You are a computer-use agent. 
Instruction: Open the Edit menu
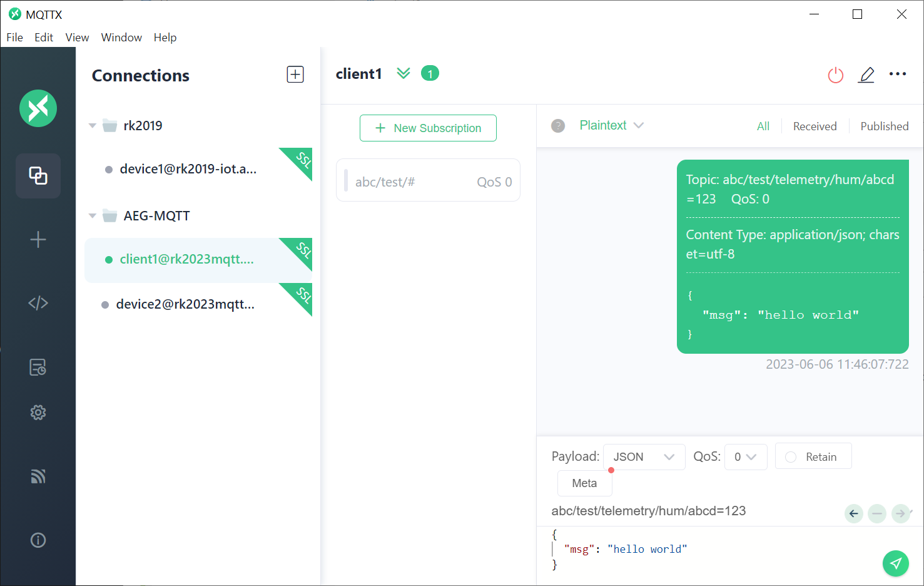pos(44,38)
